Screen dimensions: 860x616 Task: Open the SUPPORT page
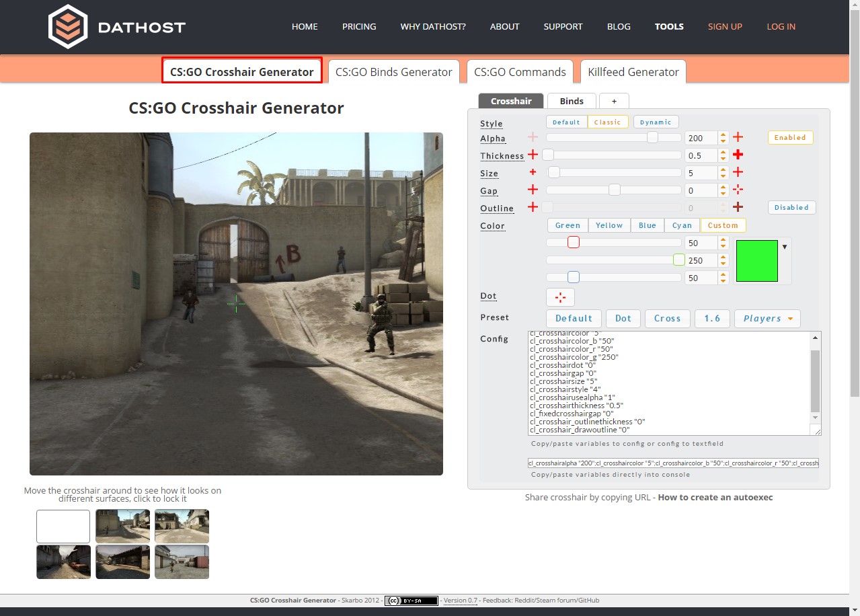[x=563, y=27]
